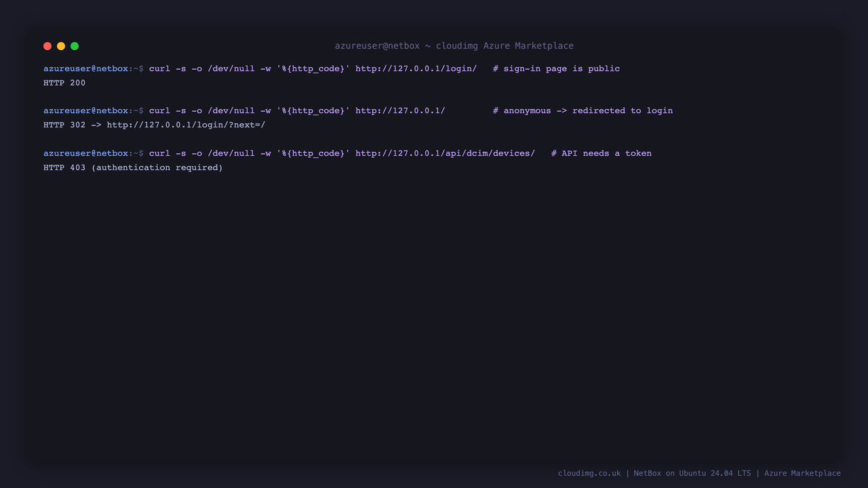
Task: Click the comment '# anonymous -> redirected to login'
Action: [583, 110]
